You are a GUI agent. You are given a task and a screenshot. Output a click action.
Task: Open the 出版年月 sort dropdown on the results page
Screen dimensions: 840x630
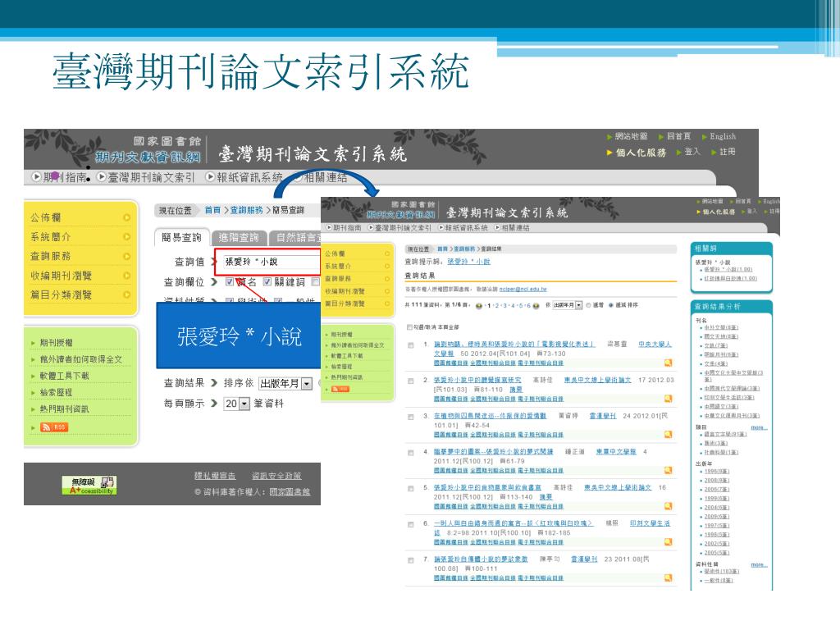tap(567, 305)
